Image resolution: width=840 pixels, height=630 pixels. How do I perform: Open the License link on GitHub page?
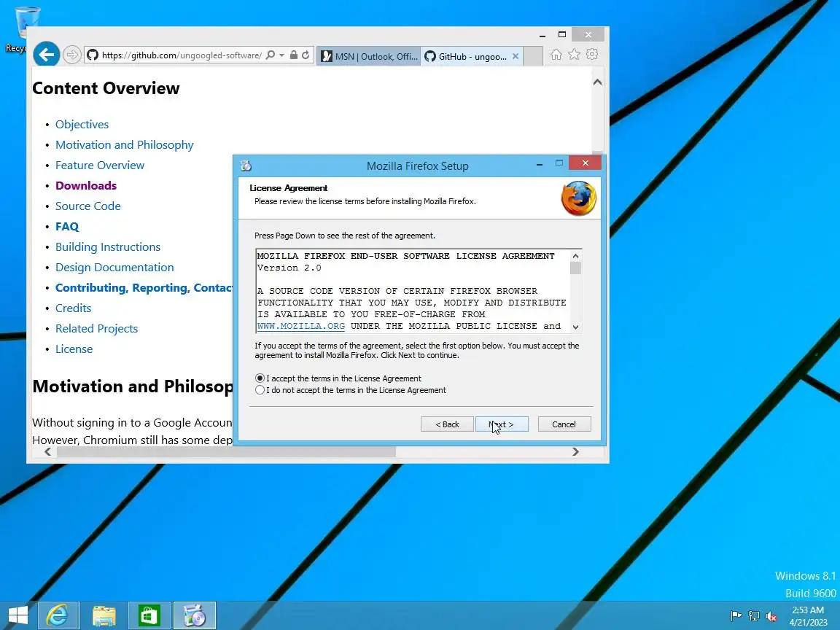point(74,349)
